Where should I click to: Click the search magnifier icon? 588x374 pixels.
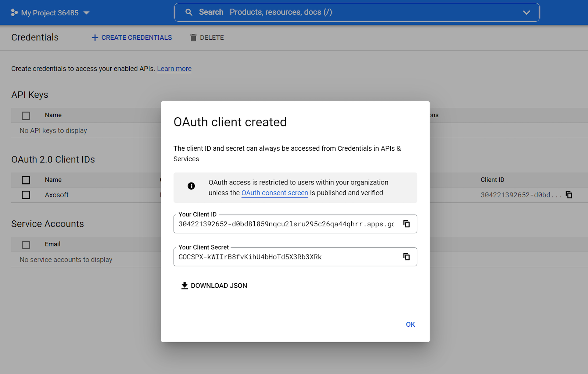tap(189, 12)
